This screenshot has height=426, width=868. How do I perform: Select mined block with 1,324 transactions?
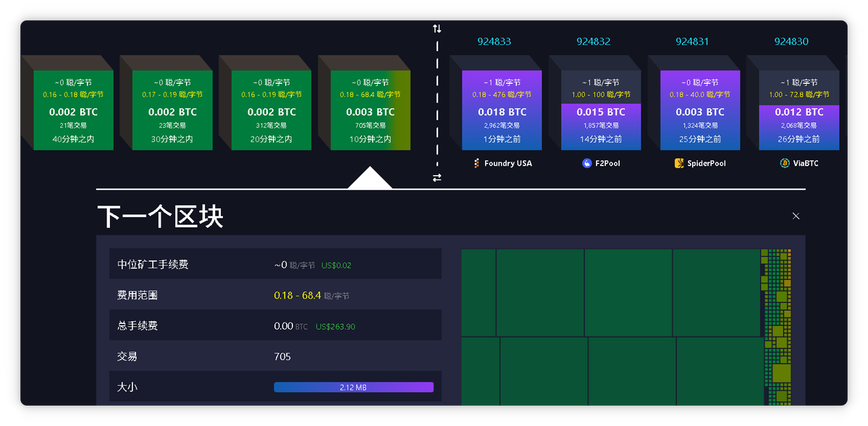click(x=700, y=110)
